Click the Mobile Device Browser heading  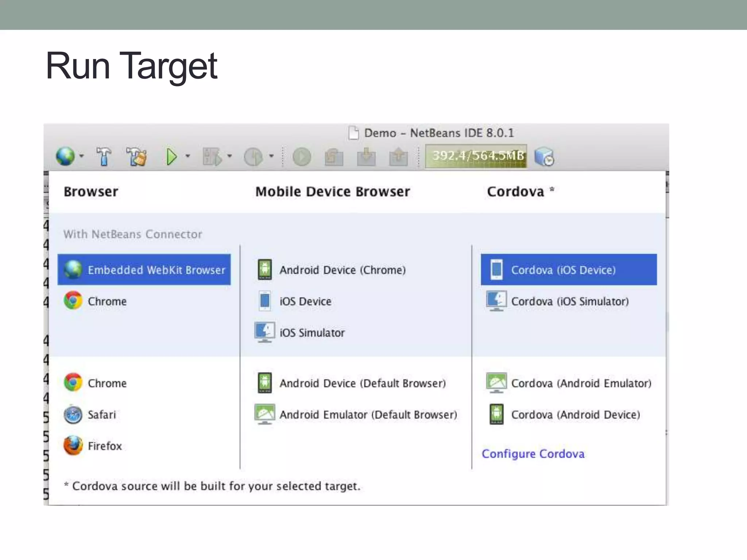333,192
